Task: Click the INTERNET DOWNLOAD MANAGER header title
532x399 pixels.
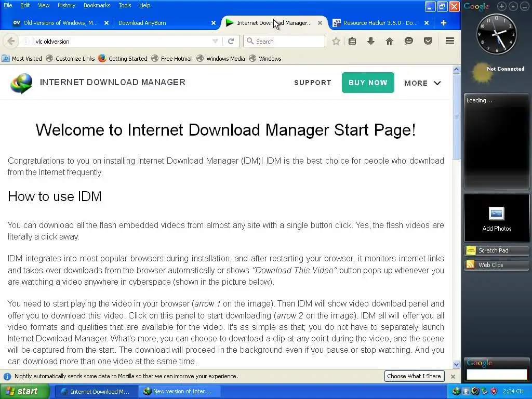Action: tap(113, 83)
